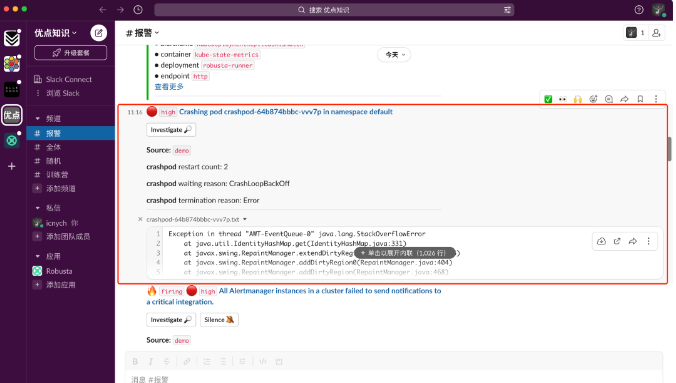This screenshot has height=383, width=676.
Task: Reply in thread to crashing pod message
Action: [x=609, y=99]
